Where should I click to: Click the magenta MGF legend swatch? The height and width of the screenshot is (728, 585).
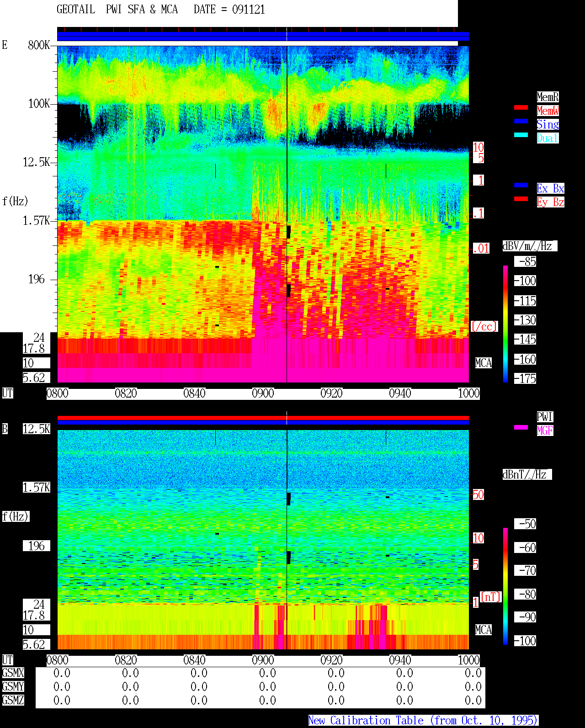521,427
